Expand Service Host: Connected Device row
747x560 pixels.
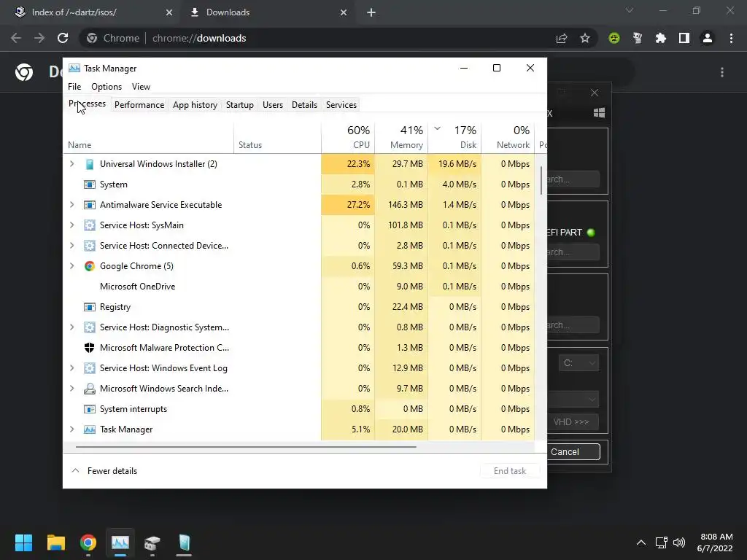pos(72,246)
